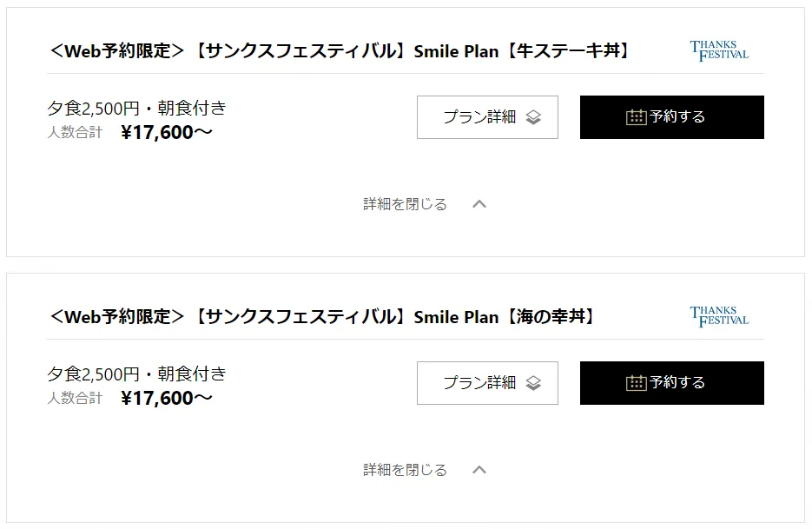The width and height of the screenshot is (812, 529).
Task: Click ¥17,600〜 price on 海の幸丼 plan
Action: (167, 399)
